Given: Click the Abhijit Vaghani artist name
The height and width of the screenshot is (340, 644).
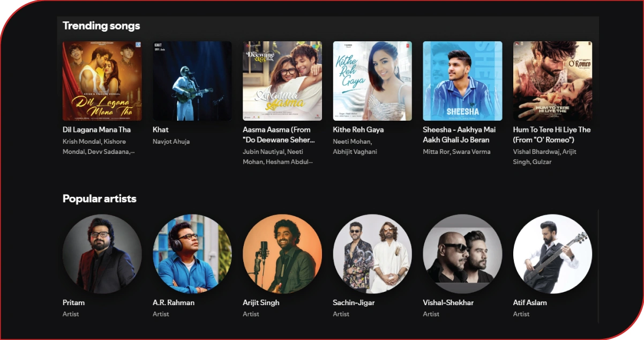Looking at the screenshot, I should pos(355,152).
